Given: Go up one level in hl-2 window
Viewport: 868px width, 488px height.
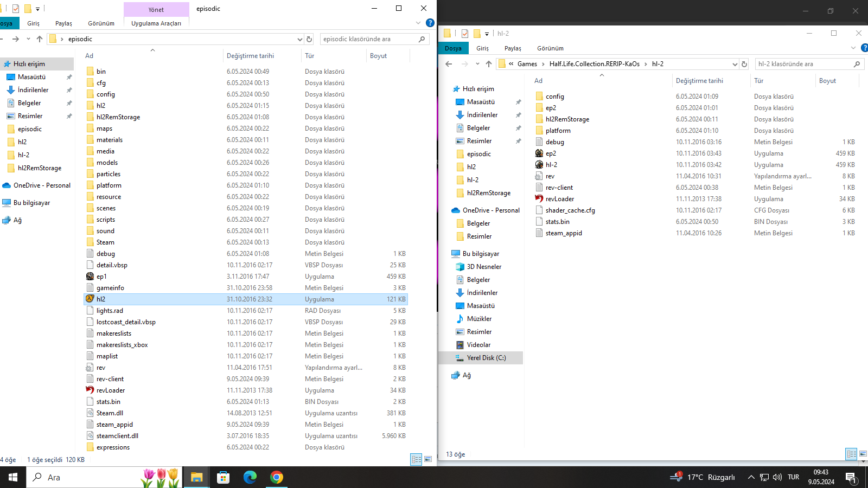Looking at the screenshot, I should [489, 64].
